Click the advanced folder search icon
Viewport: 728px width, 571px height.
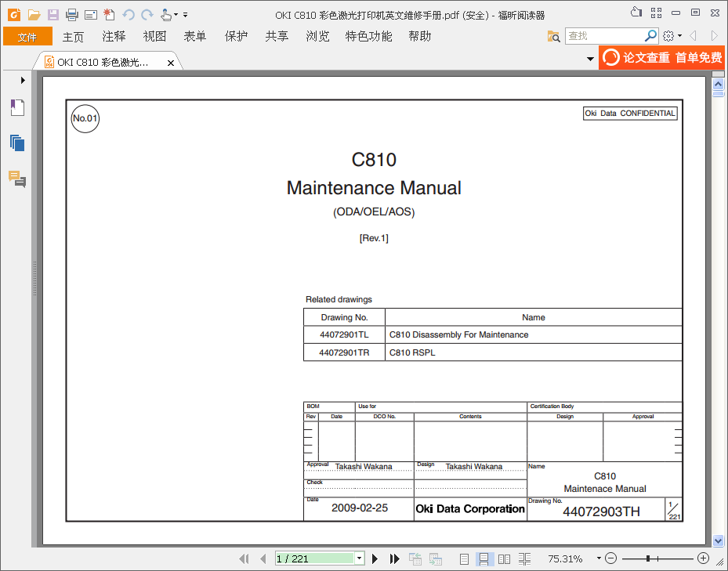point(553,36)
